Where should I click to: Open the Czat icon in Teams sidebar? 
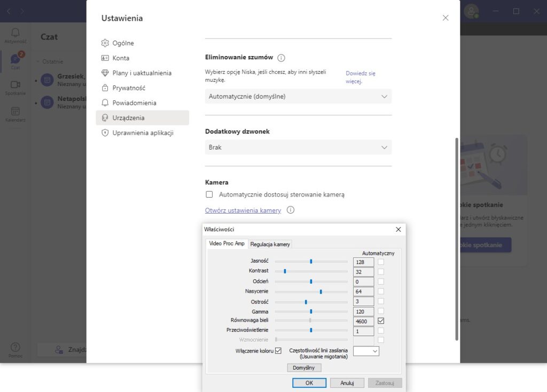(15, 59)
